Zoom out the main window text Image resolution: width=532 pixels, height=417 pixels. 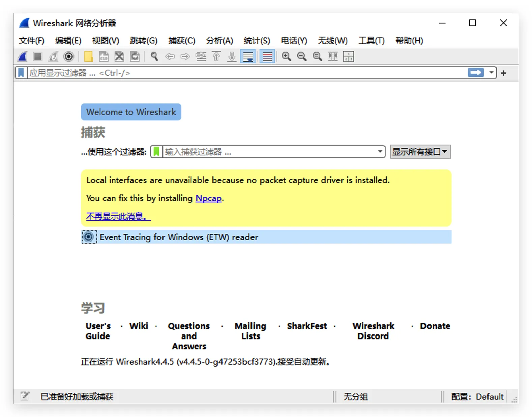coord(302,56)
